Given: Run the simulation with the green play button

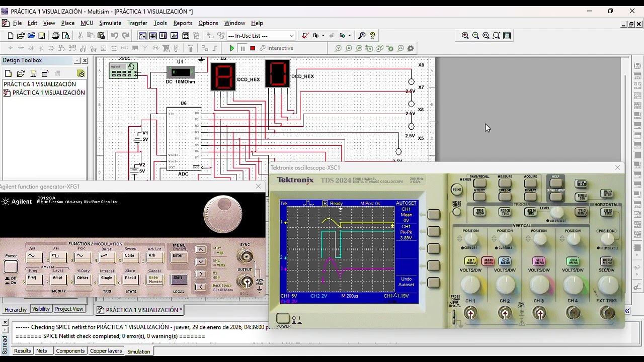Looking at the screenshot, I should (232, 48).
